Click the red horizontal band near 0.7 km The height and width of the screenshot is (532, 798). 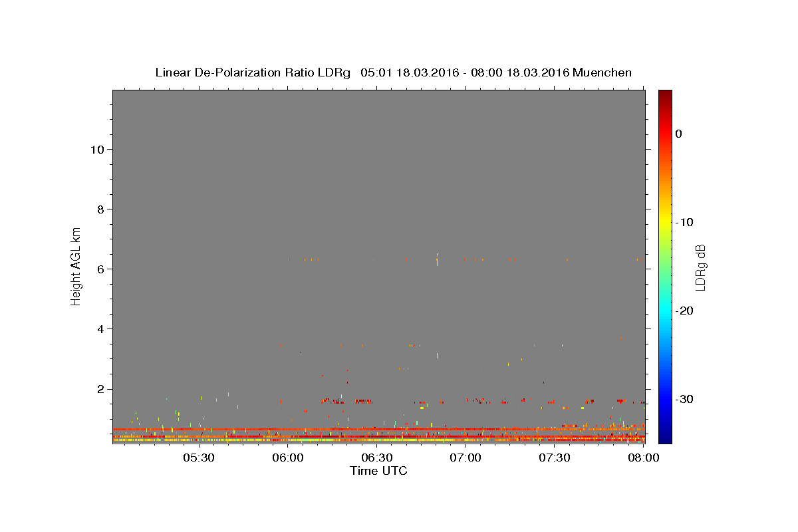(378, 429)
